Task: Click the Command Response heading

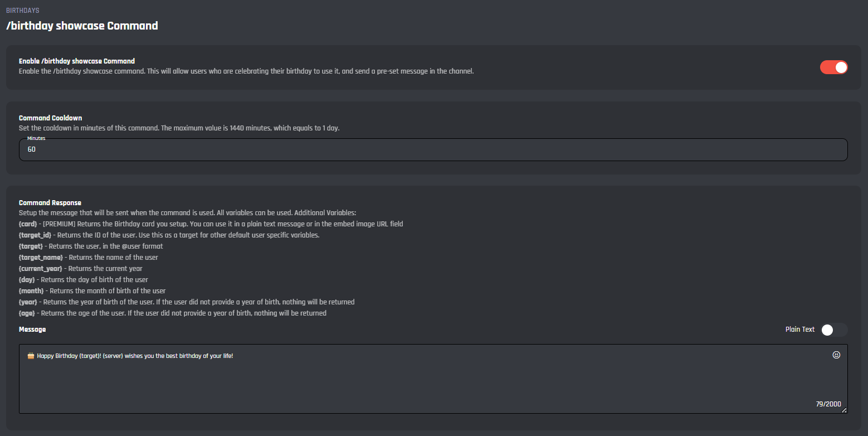Action: (x=50, y=203)
